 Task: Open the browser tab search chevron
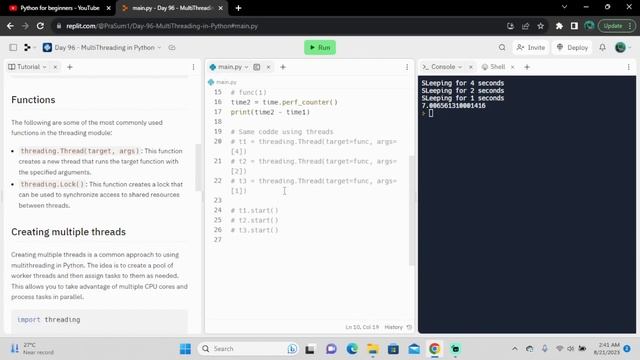(x=564, y=7)
